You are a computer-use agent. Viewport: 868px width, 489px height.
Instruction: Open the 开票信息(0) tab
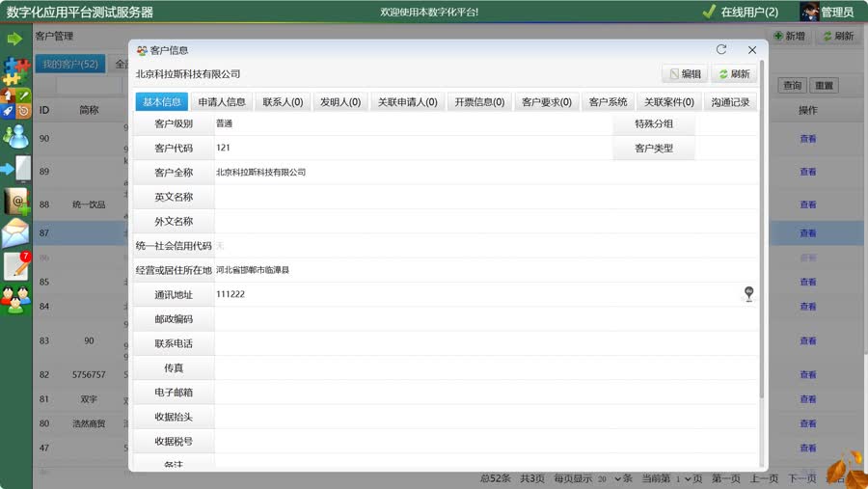479,102
